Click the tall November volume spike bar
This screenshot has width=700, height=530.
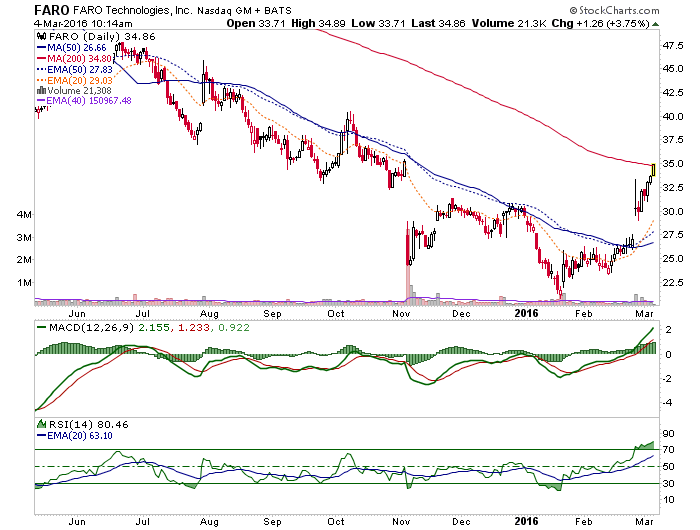[408, 267]
